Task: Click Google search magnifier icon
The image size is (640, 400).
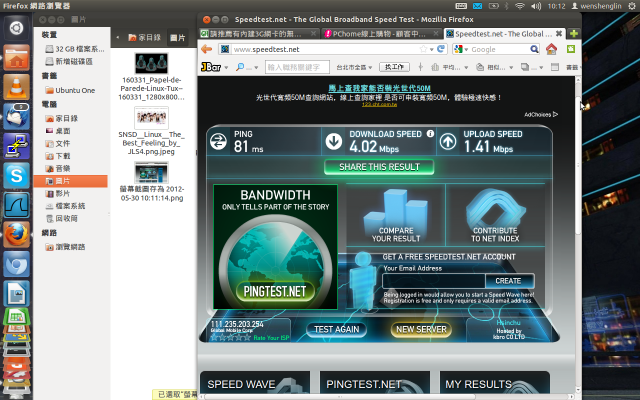Action: [x=534, y=49]
